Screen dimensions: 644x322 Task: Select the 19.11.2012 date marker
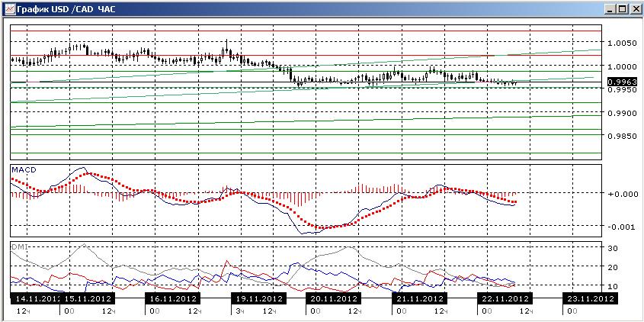pyautogui.click(x=258, y=298)
